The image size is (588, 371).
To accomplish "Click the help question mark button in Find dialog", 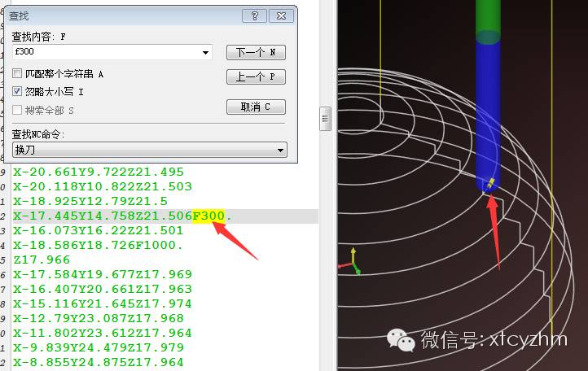I will pyautogui.click(x=255, y=16).
